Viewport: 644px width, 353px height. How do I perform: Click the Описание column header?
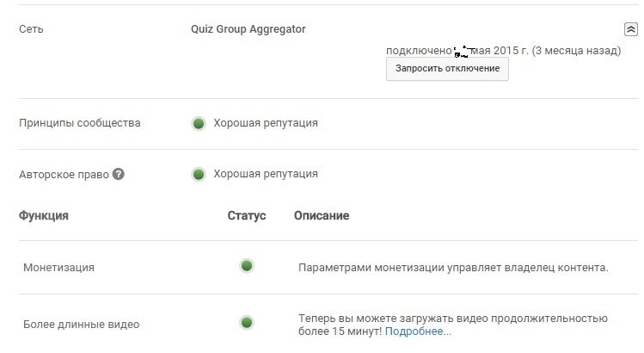[x=322, y=215]
